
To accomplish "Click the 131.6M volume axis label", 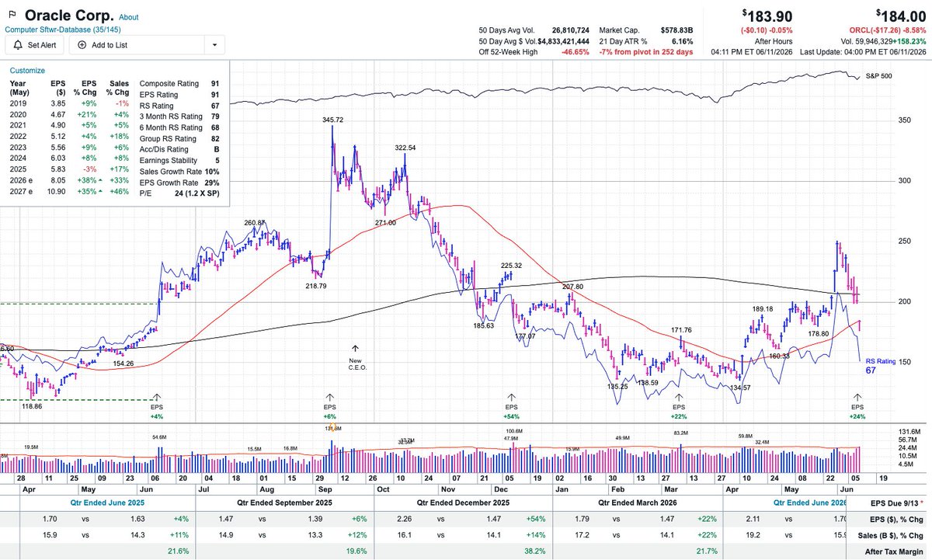I will pyautogui.click(x=908, y=432).
